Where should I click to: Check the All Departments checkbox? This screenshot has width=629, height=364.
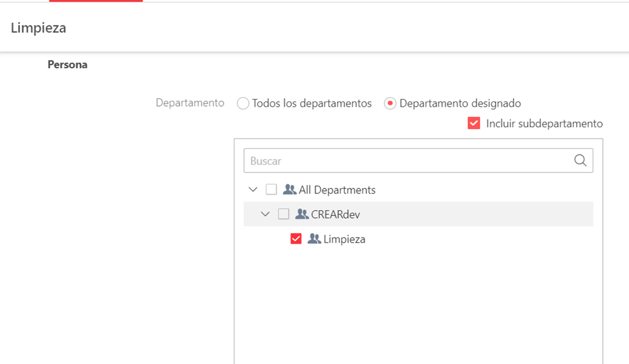(x=271, y=190)
